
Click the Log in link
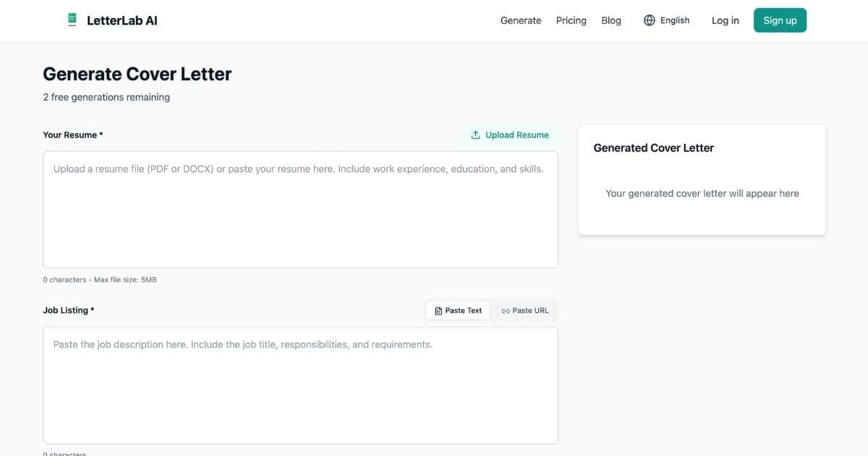725,20
